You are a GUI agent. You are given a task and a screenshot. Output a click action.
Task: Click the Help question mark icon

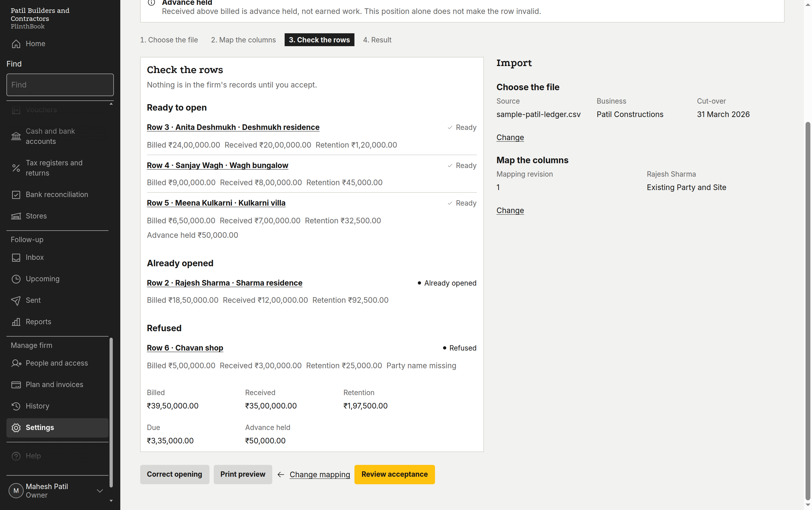[16, 456]
